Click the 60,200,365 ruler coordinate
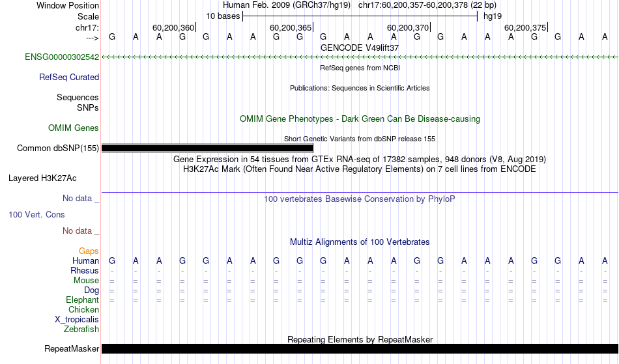619x364 pixels. pyautogui.click(x=291, y=27)
